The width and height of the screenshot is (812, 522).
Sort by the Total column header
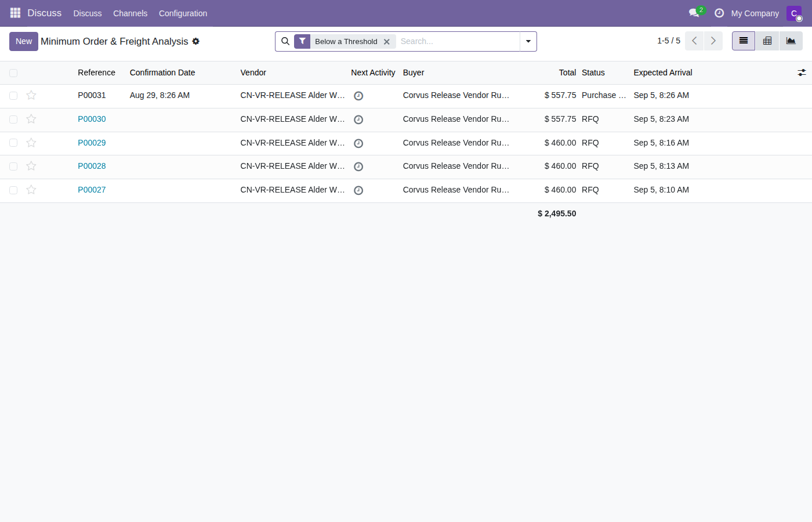567,72
